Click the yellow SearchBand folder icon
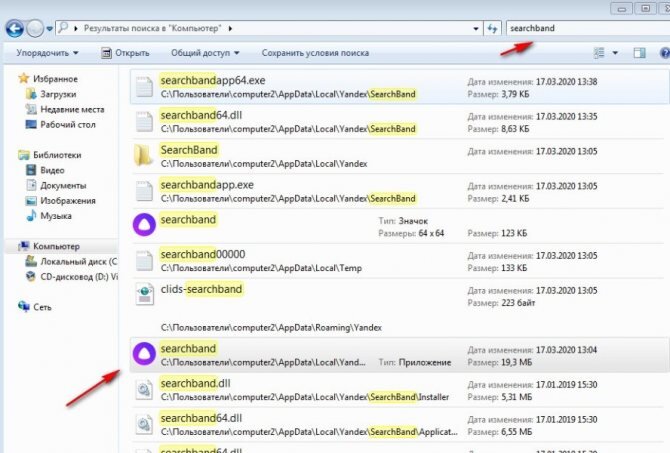670x453 pixels. (143, 155)
